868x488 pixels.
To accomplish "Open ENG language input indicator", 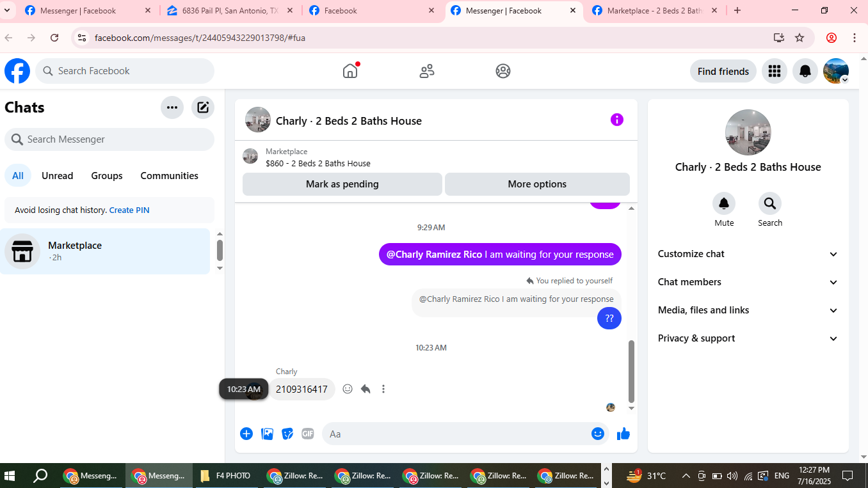I will [782, 476].
